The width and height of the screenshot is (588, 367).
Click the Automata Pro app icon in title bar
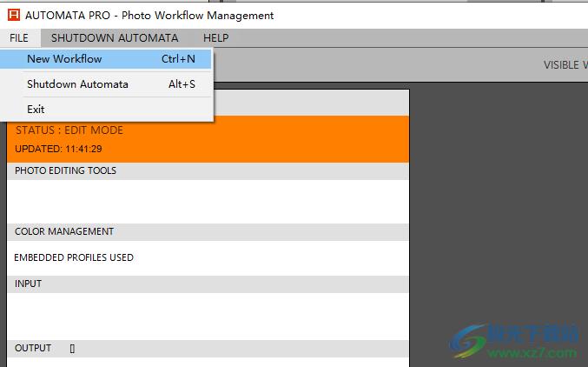click(x=13, y=15)
